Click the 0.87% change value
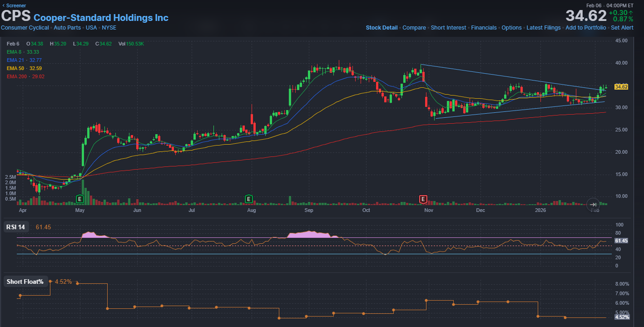This screenshot has height=327, width=644. point(623,20)
